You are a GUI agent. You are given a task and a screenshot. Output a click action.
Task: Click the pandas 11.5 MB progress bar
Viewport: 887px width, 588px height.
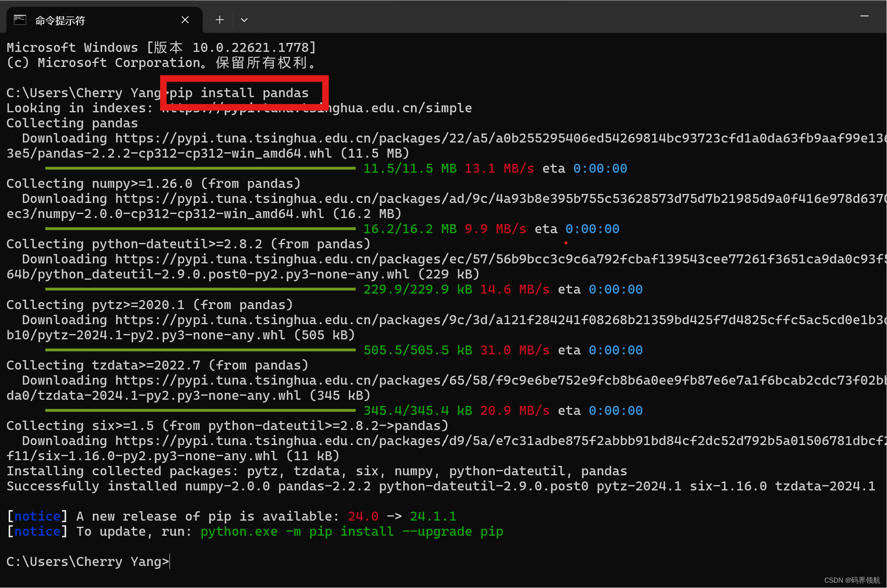(x=200, y=168)
